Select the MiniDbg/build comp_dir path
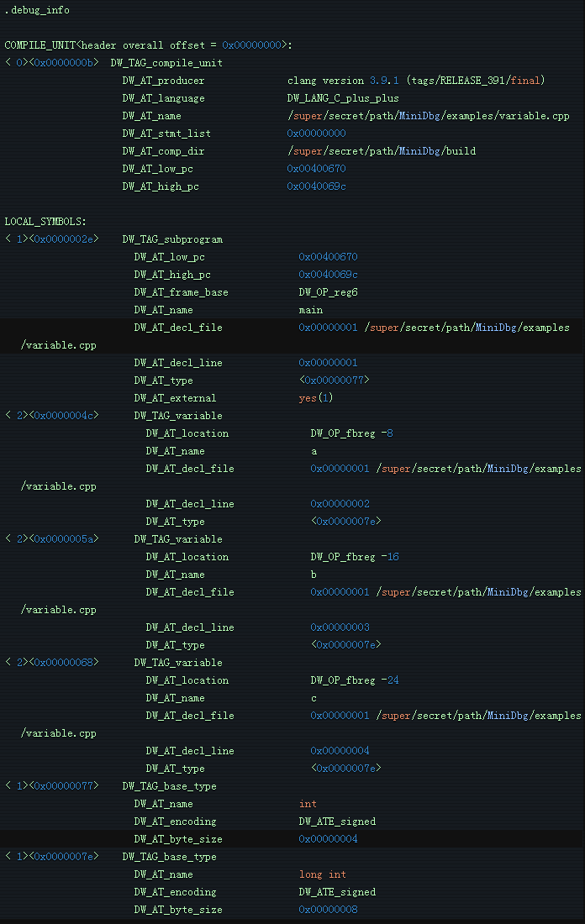 coord(382,151)
